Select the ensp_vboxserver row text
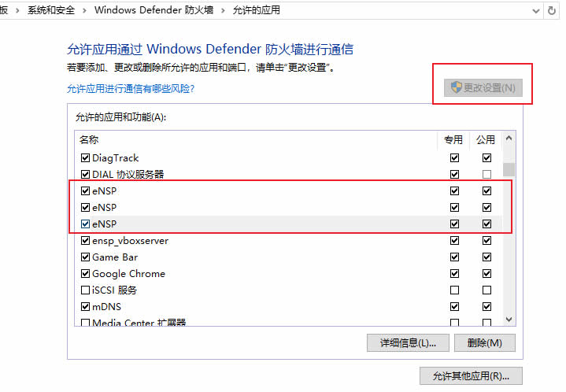Screen dimensions: 566x392 pyautogui.click(x=131, y=240)
